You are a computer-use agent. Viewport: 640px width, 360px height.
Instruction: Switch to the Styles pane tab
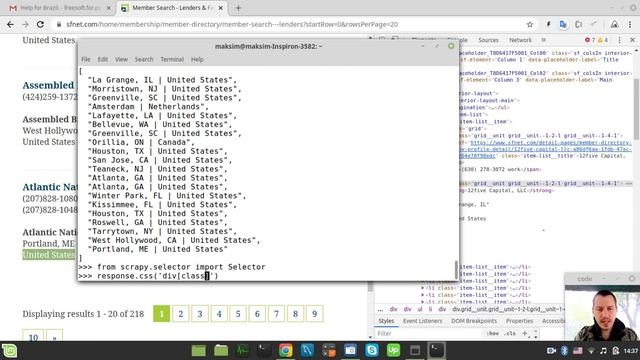[386, 321]
